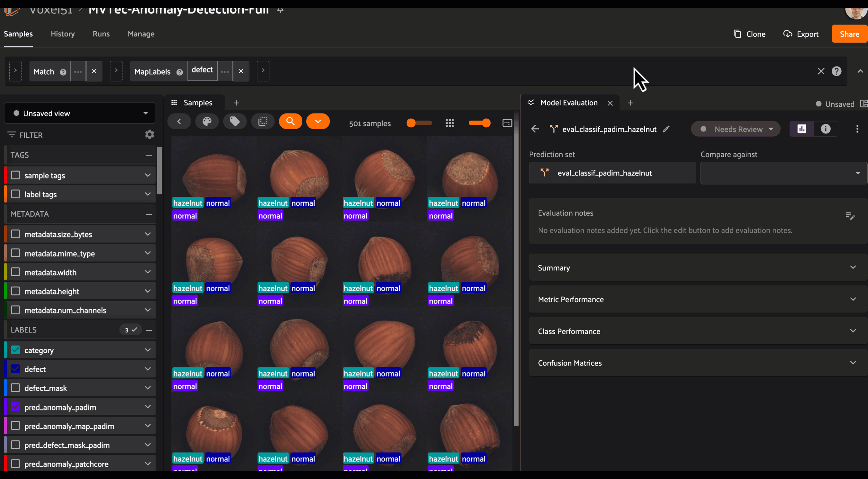Open sidebar filter settings gear

point(149,135)
